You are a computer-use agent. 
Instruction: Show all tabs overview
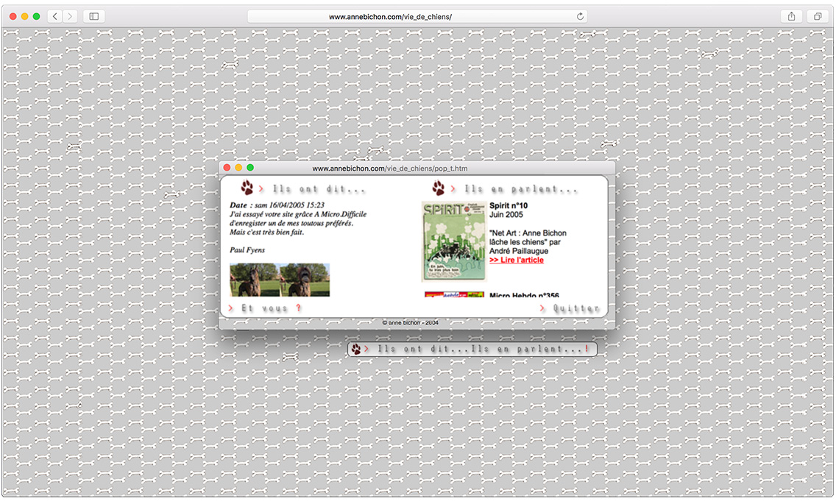(x=817, y=16)
